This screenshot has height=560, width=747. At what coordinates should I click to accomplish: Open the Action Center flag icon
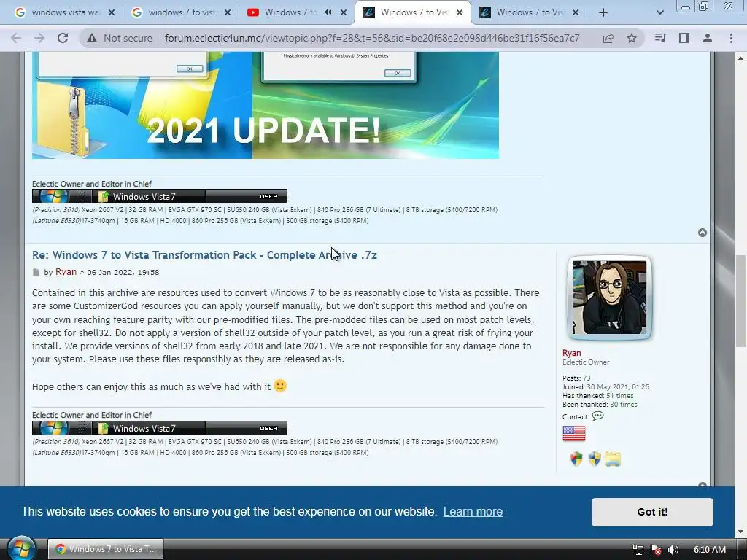[656, 550]
